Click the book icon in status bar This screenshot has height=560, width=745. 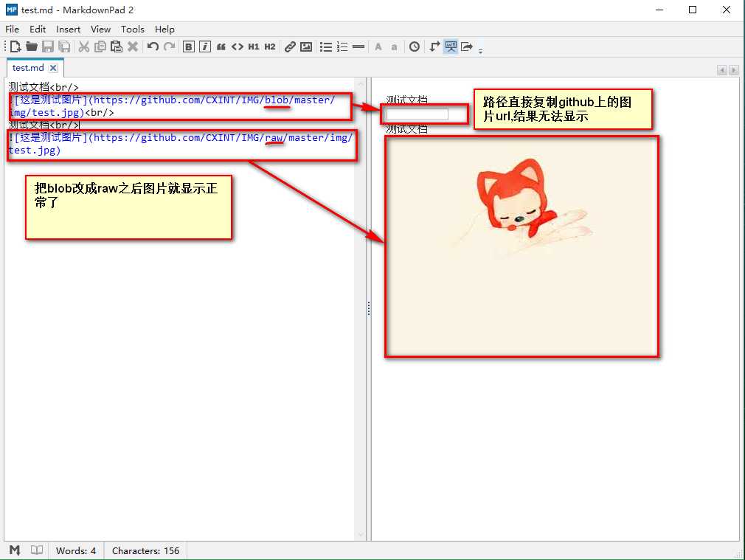(x=37, y=550)
